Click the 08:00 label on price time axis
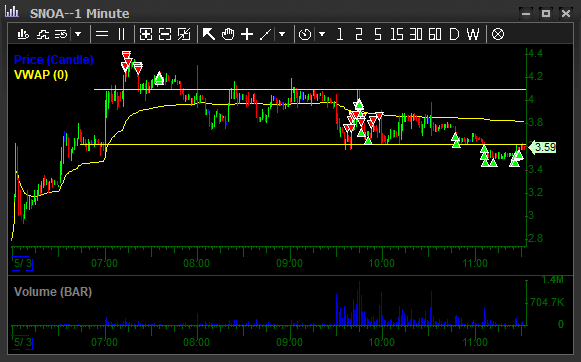 [x=196, y=263]
